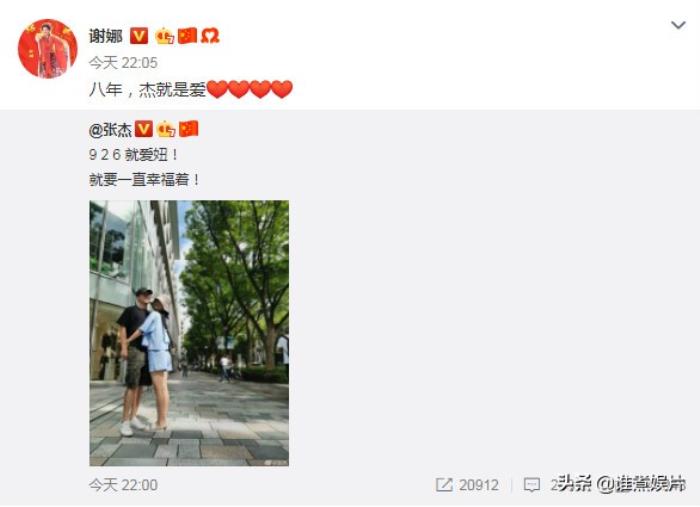
Task: Click the repost icon showing 20912
Action: coord(444,485)
